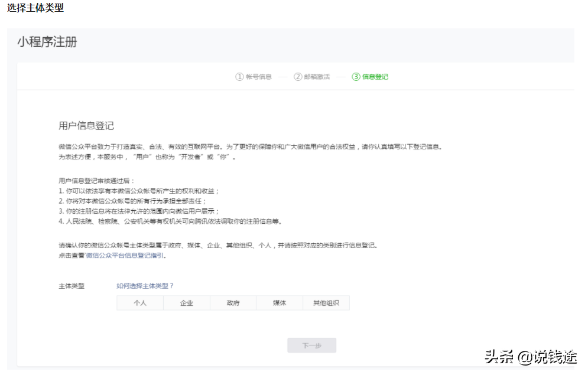Choose 媒体 as the subject type
The image size is (588, 375).
(280, 302)
